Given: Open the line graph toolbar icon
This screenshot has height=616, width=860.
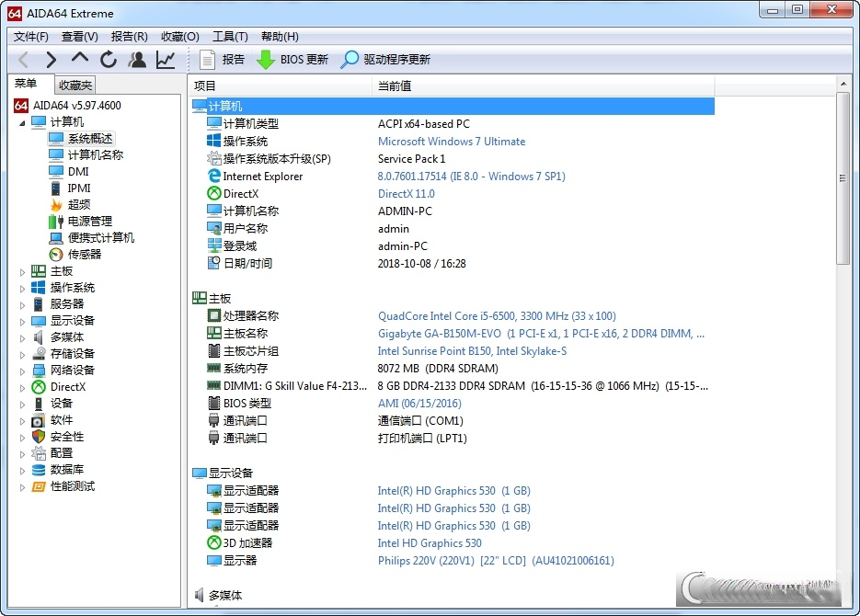Looking at the screenshot, I should [165, 59].
